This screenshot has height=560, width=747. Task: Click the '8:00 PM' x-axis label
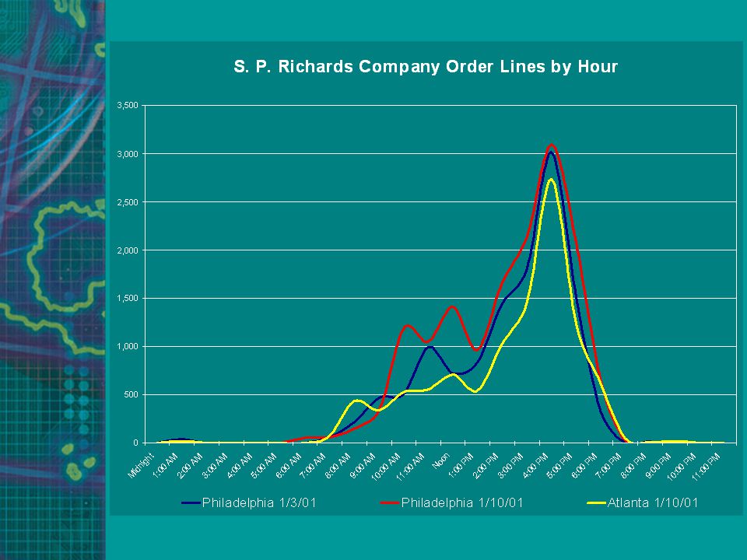[634, 465]
